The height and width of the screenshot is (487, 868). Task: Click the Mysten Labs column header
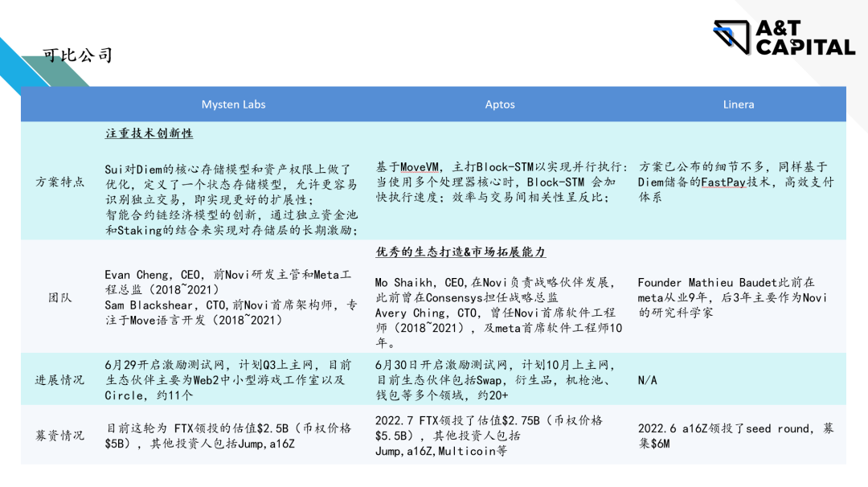[233, 104]
